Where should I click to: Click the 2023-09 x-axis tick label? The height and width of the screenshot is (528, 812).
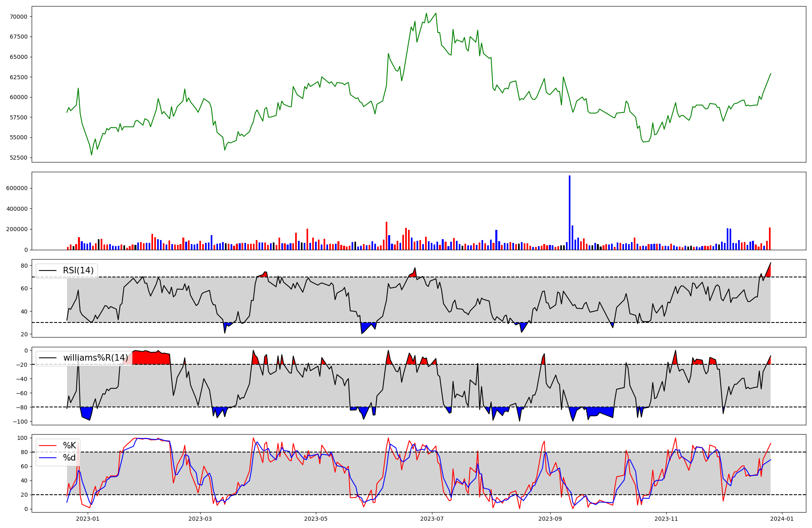[x=550, y=519]
